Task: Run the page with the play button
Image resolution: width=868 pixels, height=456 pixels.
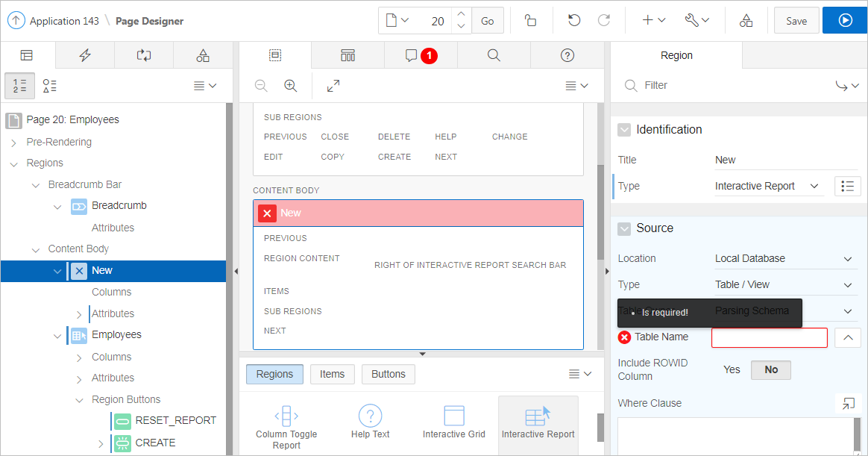Action: pyautogui.click(x=845, y=21)
